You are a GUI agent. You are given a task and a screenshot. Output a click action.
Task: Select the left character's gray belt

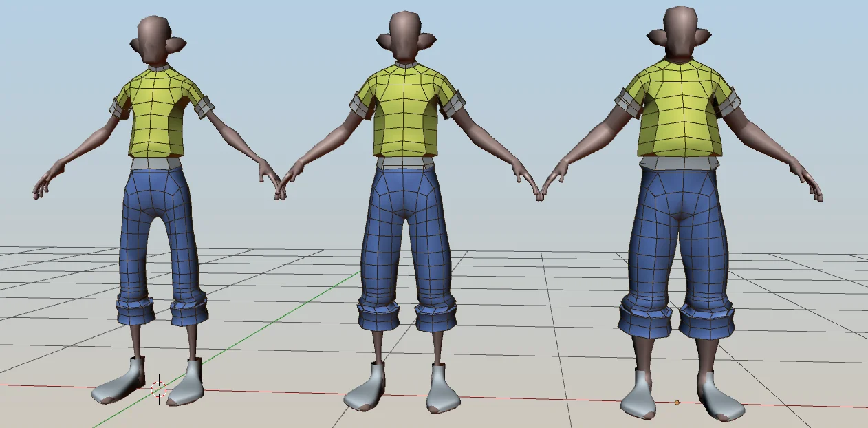click(x=156, y=163)
